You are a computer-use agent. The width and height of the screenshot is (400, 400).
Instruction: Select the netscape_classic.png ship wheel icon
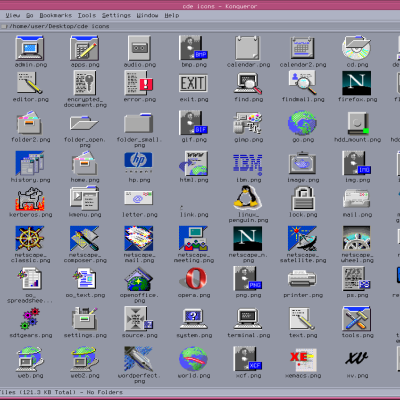30,238
